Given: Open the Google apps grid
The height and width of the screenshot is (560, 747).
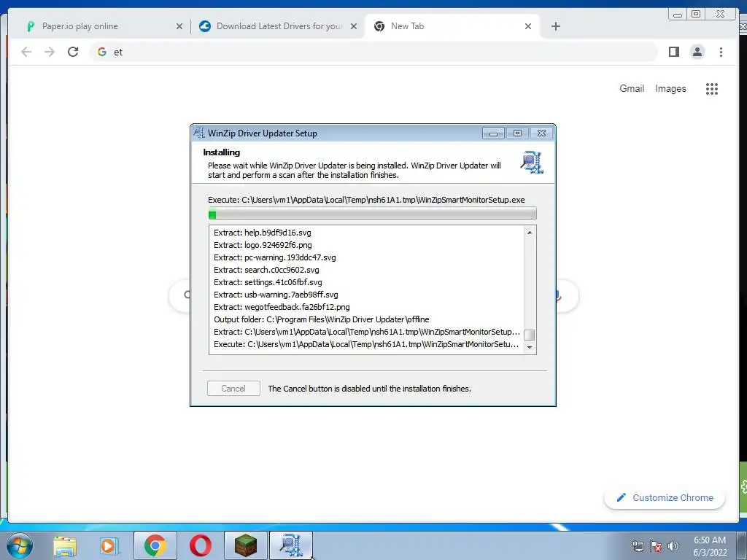Looking at the screenshot, I should click(712, 88).
